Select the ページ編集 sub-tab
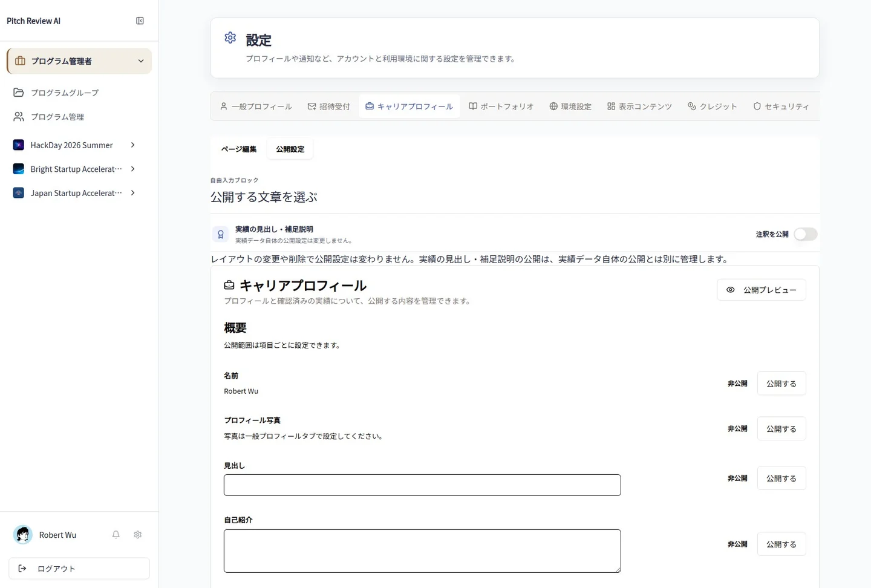 point(239,149)
